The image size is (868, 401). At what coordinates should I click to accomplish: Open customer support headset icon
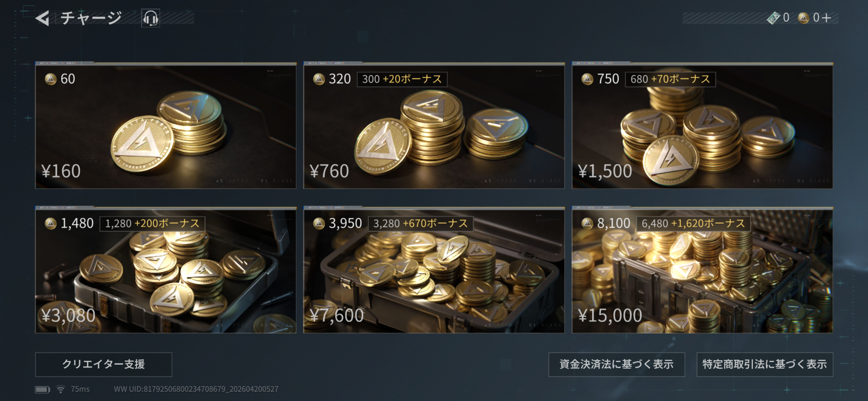click(x=150, y=18)
